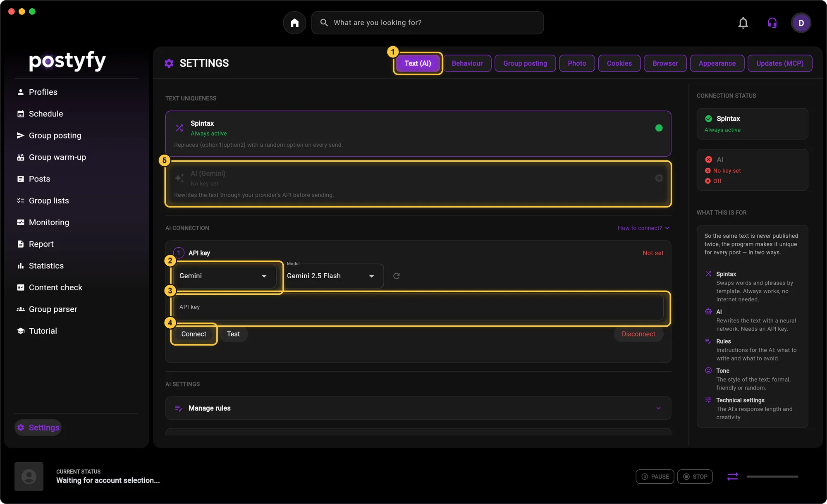Screen dimensions: 827x504
Task: Click the PAUSE button
Action: pos(655,477)
